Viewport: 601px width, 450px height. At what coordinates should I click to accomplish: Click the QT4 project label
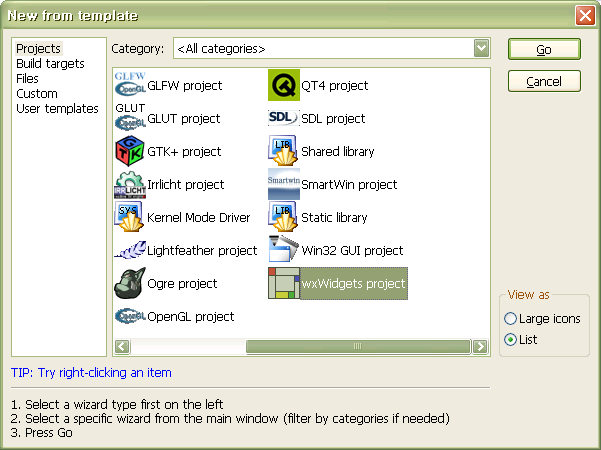coord(335,85)
